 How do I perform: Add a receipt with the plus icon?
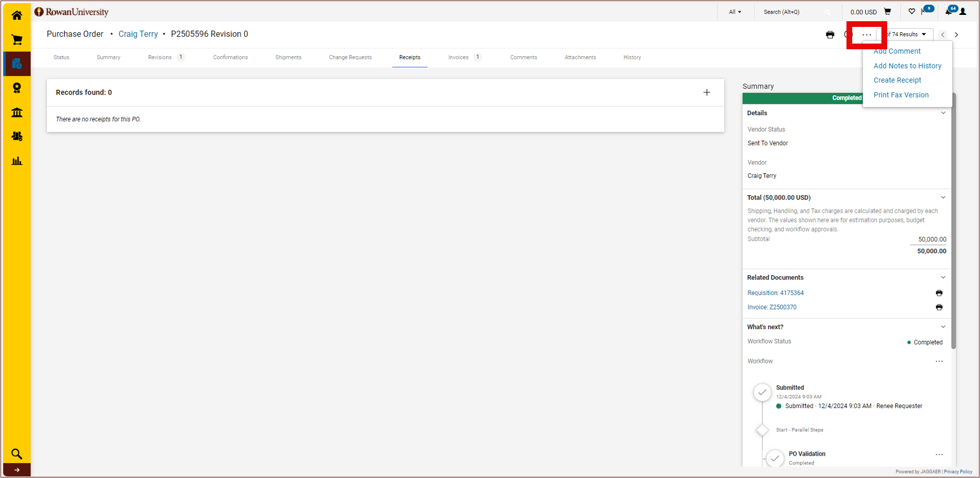click(x=707, y=92)
